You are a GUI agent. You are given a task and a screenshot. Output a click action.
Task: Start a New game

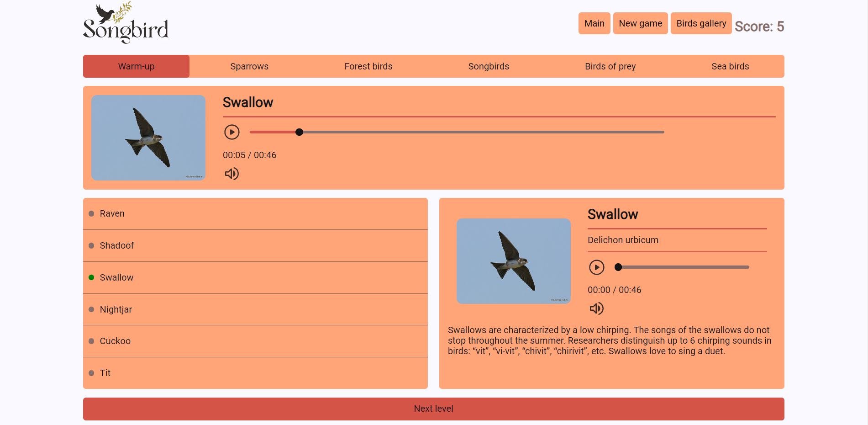640,23
